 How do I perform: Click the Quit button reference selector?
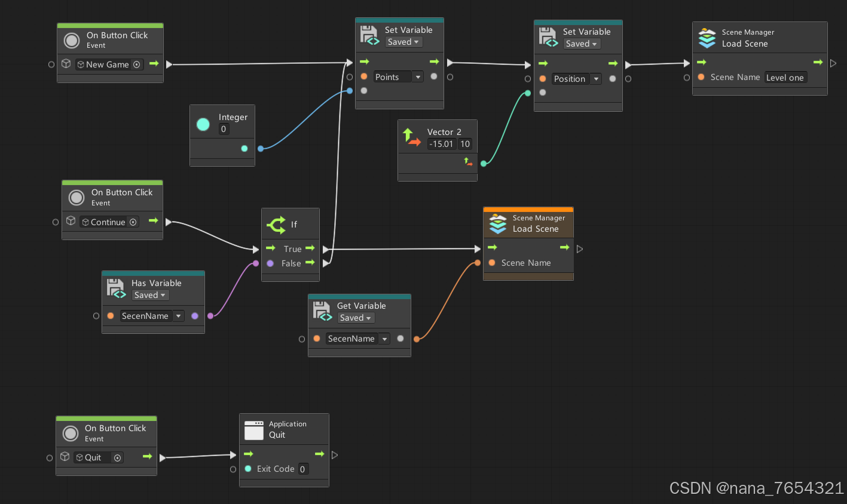click(118, 457)
